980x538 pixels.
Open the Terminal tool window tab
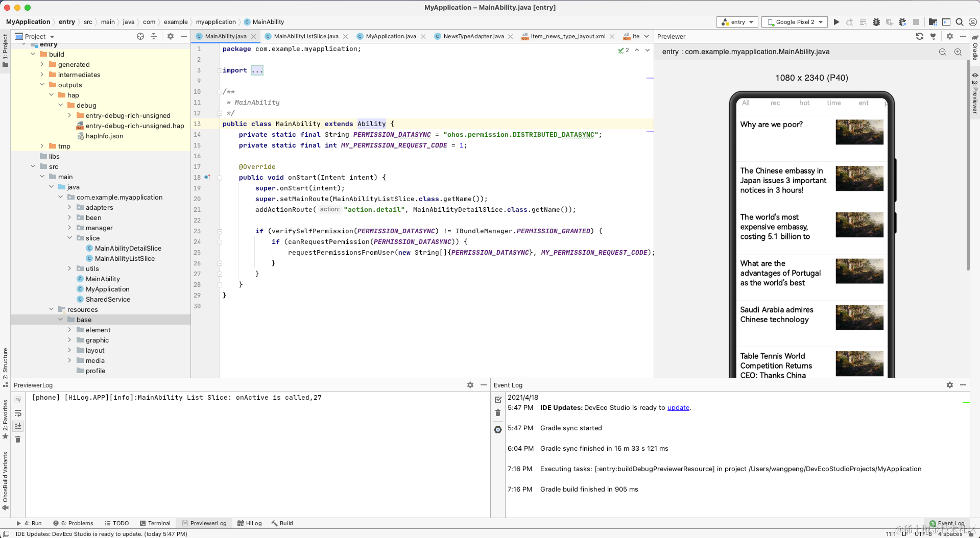(155, 523)
